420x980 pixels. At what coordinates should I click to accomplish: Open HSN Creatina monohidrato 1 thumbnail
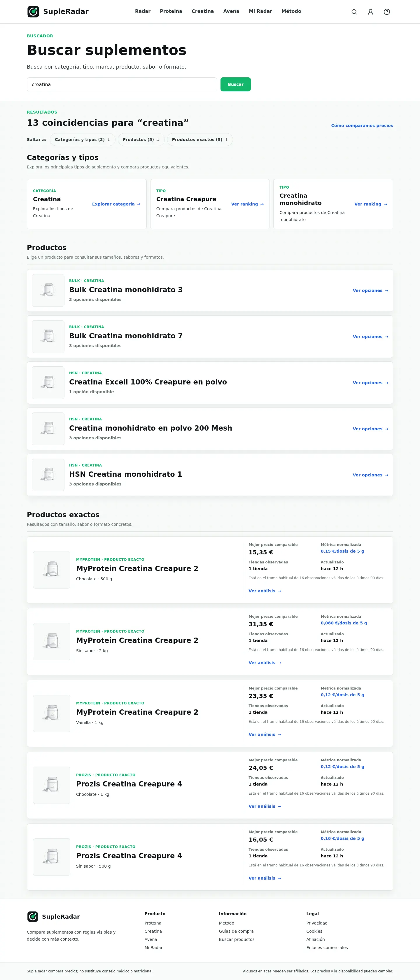tap(48, 475)
